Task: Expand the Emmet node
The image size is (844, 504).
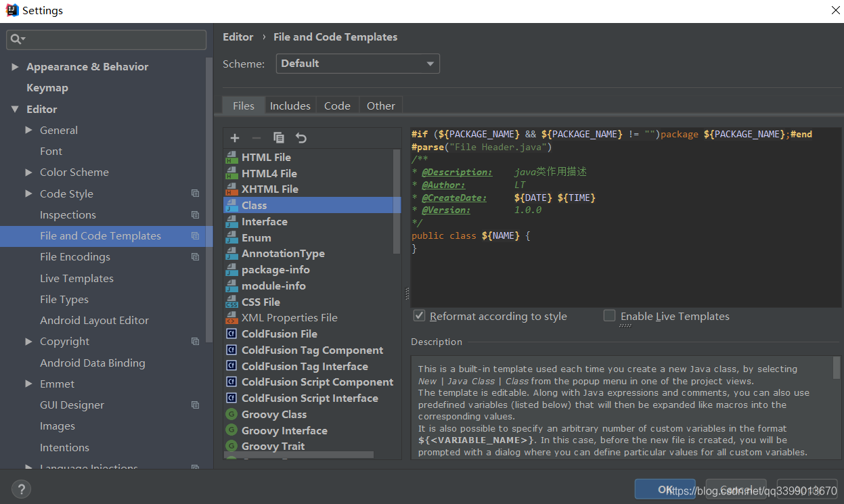Action: click(28, 384)
